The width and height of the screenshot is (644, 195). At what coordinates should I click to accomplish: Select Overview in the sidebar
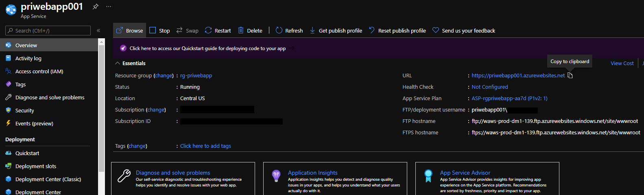click(49, 45)
